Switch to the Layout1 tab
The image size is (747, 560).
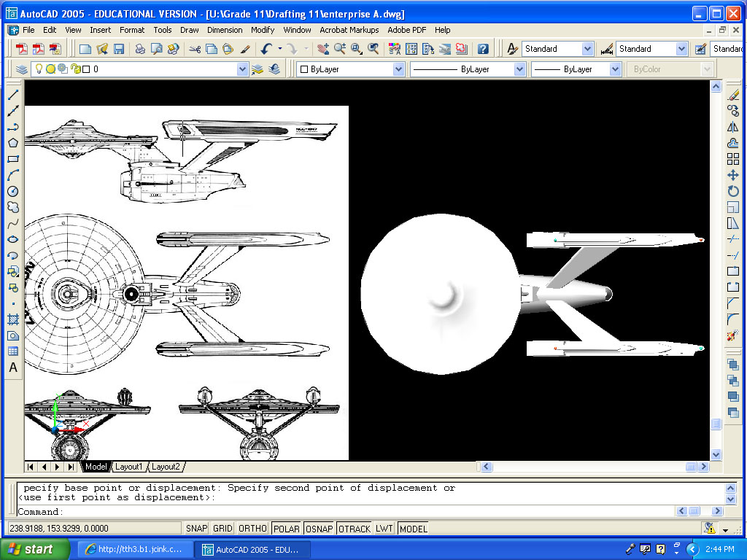click(128, 467)
